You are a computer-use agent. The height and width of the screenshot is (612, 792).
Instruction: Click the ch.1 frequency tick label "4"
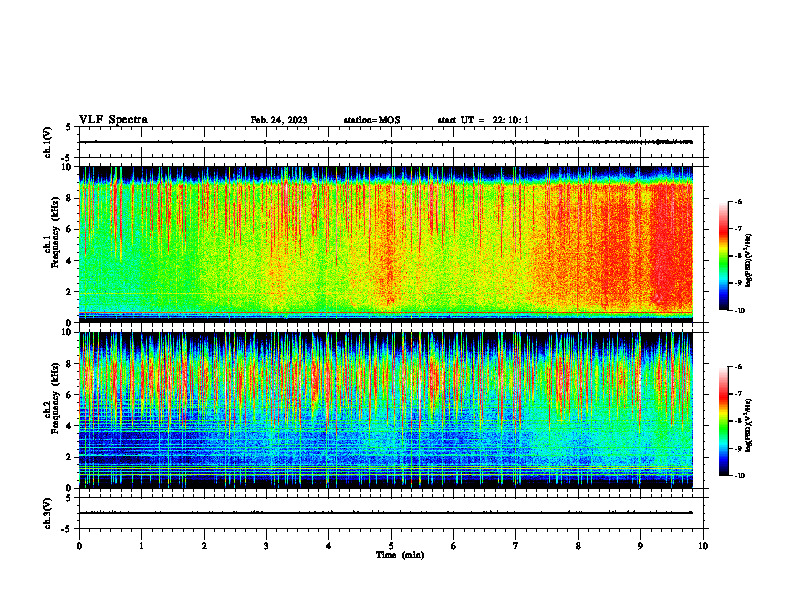pyautogui.click(x=71, y=261)
